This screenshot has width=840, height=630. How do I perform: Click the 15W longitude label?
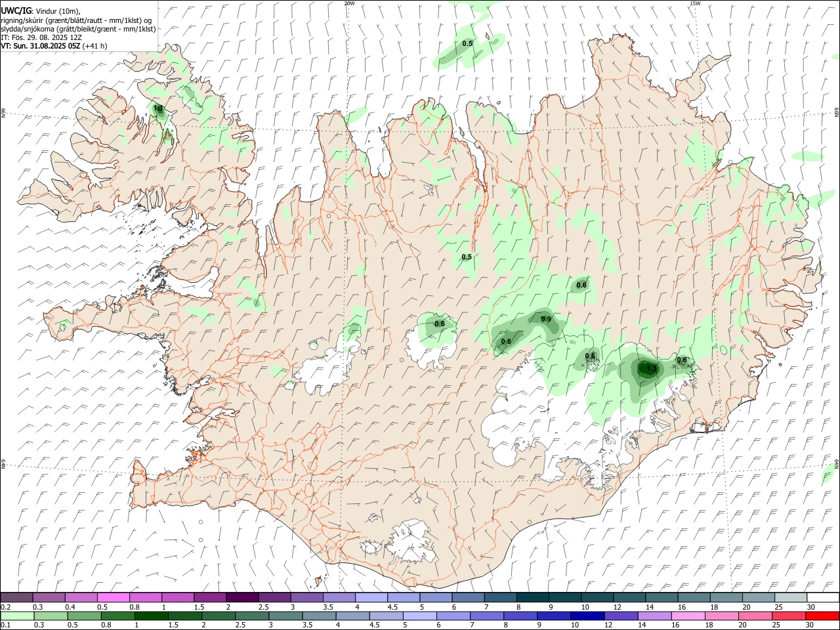[695, 3]
